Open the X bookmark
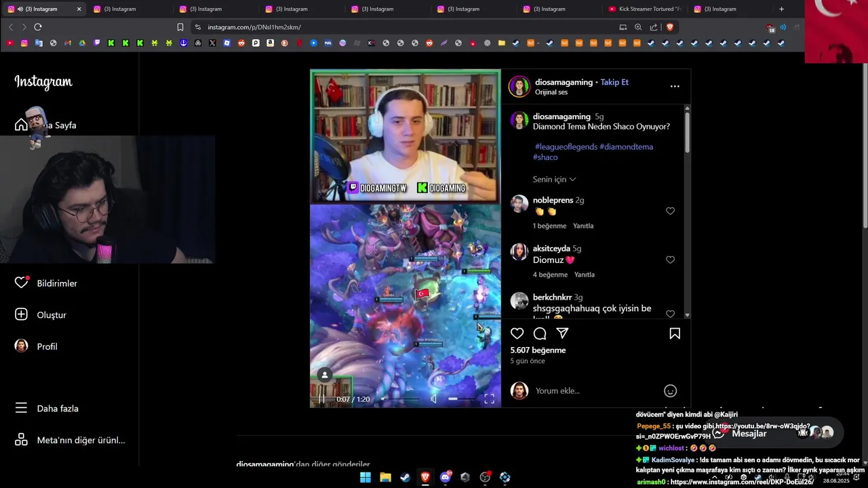This screenshot has height=488, width=868. (x=212, y=43)
